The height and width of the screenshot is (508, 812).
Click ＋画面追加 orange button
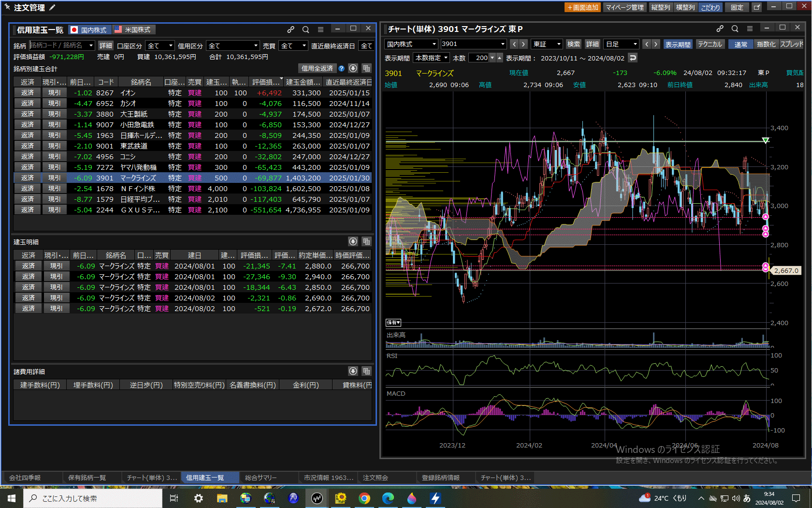coord(582,7)
